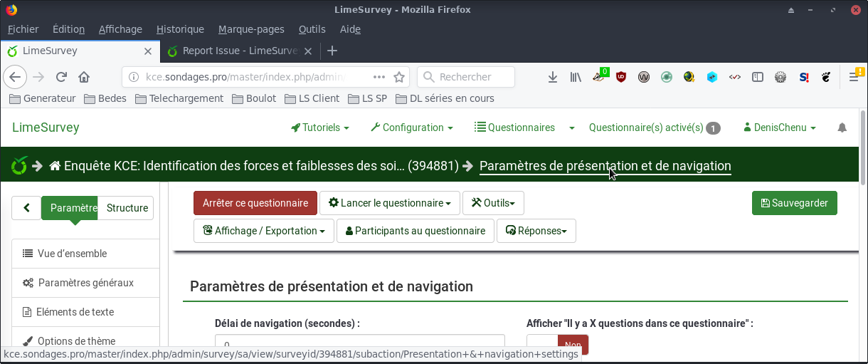The width and height of the screenshot is (868, 364).
Task: Click the LimeSurvey green logo icon
Action: click(x=19, y=166)
